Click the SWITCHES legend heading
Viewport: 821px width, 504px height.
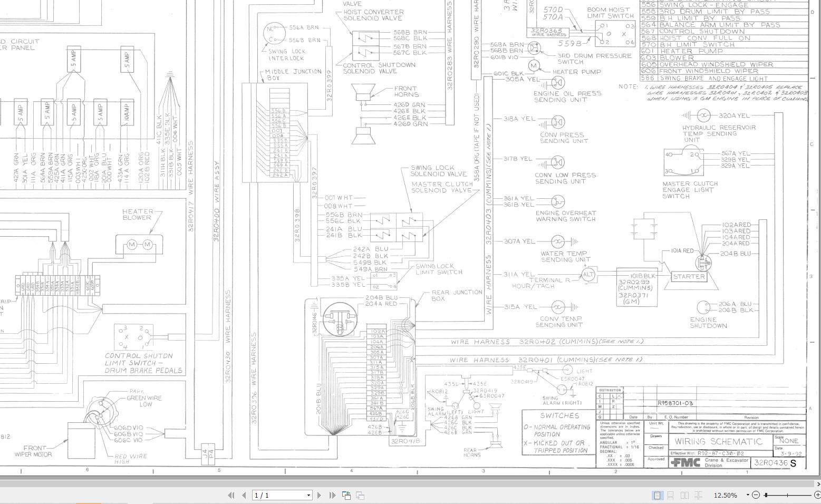point(559,416)
